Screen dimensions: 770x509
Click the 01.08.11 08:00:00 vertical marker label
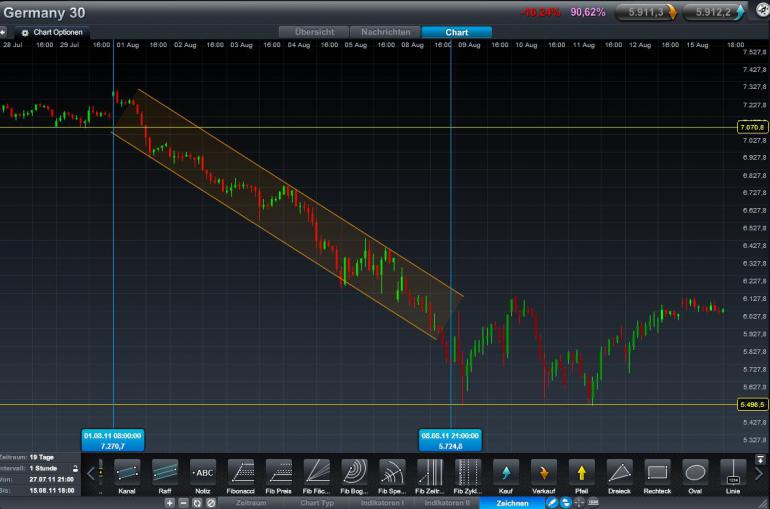[112, 440]
